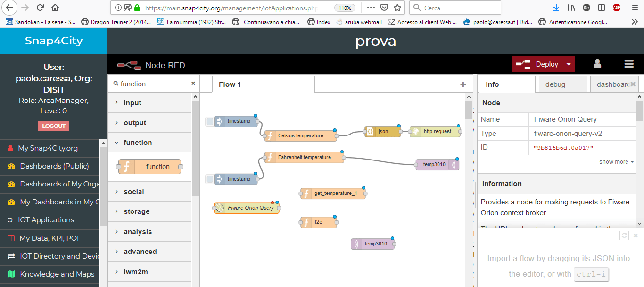
Task: Open the Firefox hamburger menu
Action: 634,8
